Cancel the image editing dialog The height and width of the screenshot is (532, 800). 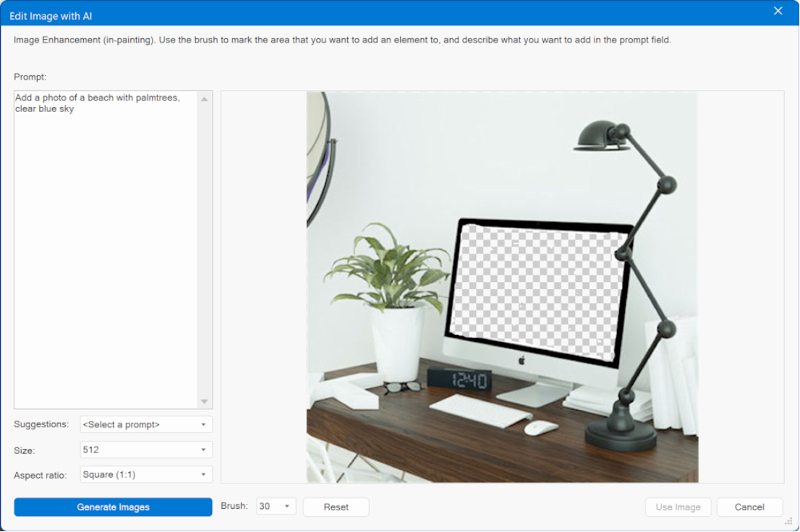click(x=749, y=507)
